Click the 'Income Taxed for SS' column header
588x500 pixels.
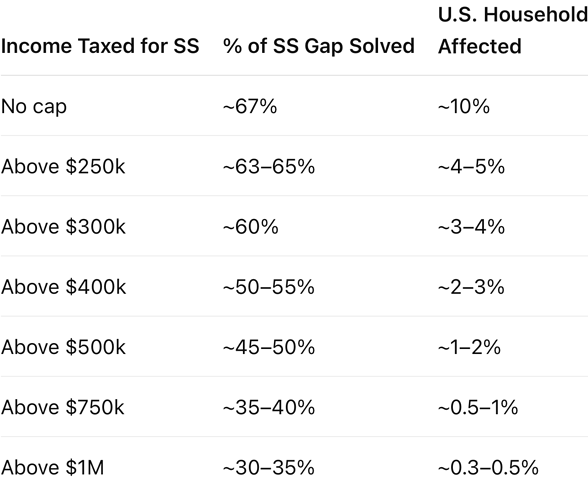click(100, 46)
